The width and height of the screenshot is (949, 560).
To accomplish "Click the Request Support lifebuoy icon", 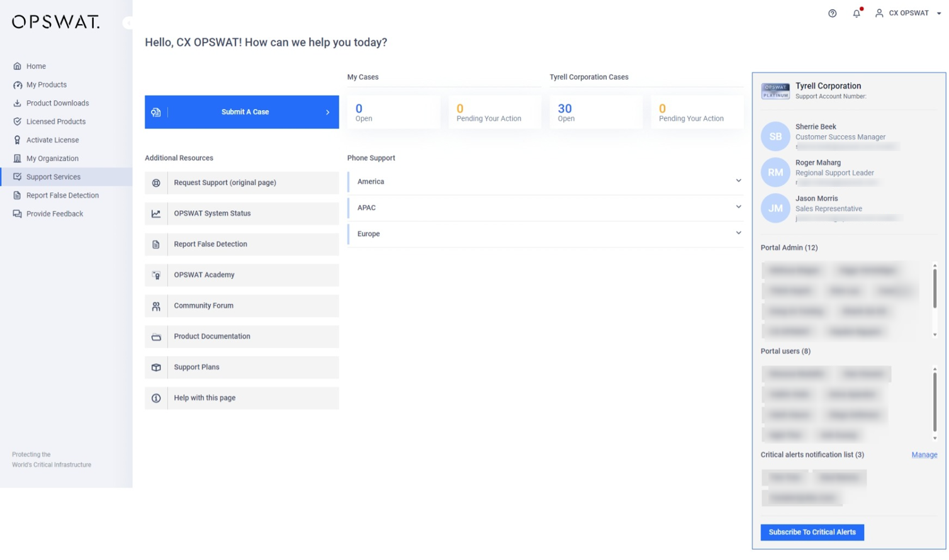I will pos(156,182).
